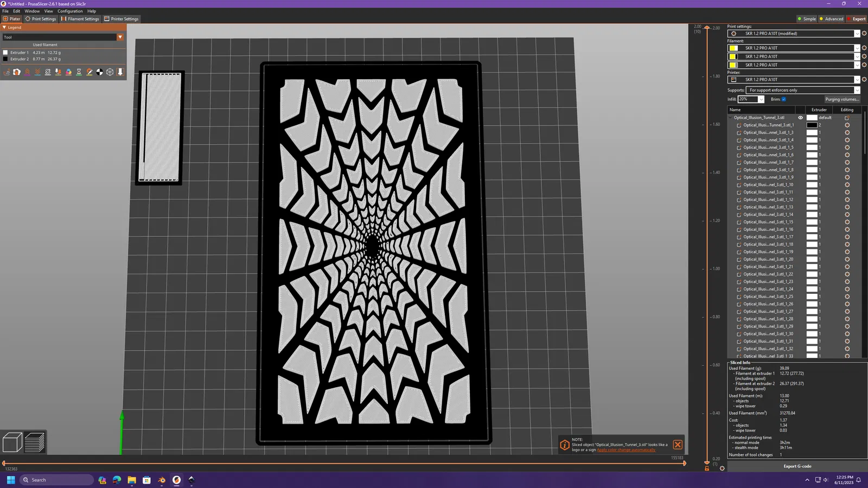This screenshot has height=488, width=868.
Task: Toggle tool marker arrow icon in legend
Action: [x=120, y=72]
